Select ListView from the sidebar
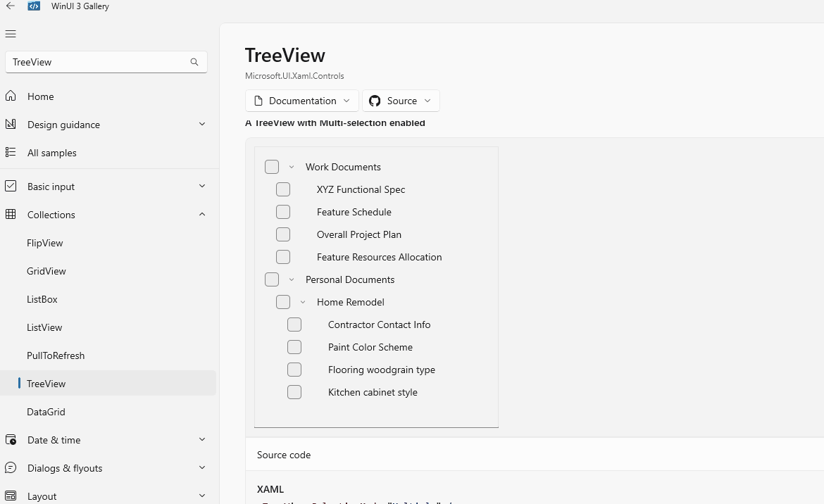The image size is (824, 504). click(44, 327)
